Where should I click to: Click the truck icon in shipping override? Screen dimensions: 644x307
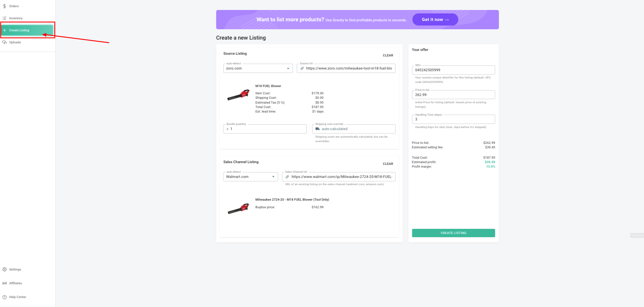point(318,129)
